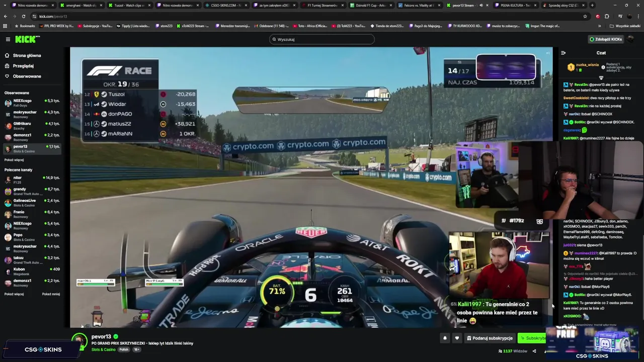Open the Bookmarks folder in bookmarks bar
This screenshot has height=362, width=644.
(x=24, y=26)
